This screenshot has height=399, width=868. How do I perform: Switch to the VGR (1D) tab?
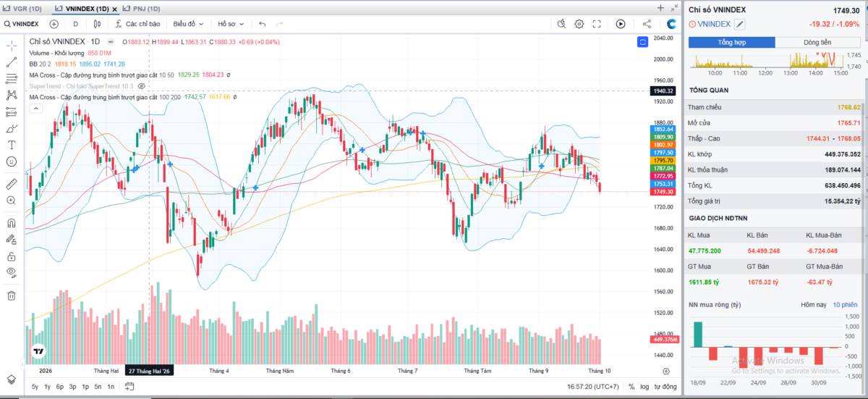(23, 8)
